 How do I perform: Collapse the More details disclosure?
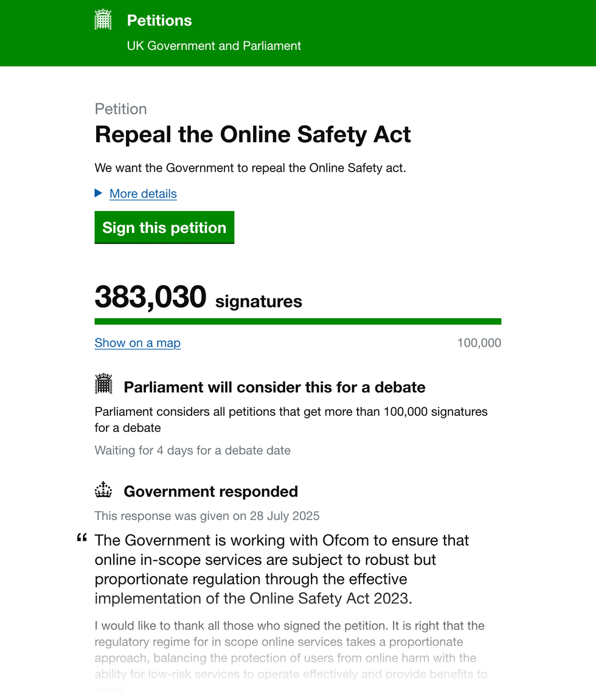[x=143, y=193]
